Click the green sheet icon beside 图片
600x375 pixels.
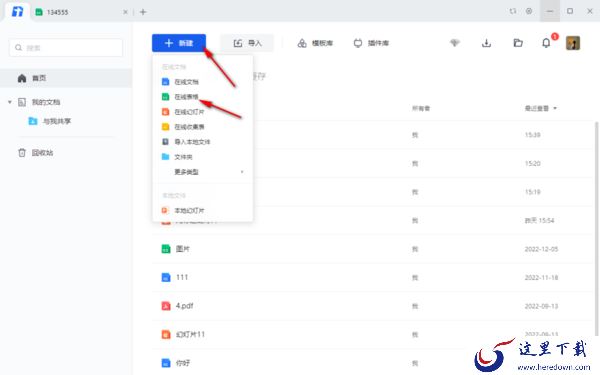[166, 249]
